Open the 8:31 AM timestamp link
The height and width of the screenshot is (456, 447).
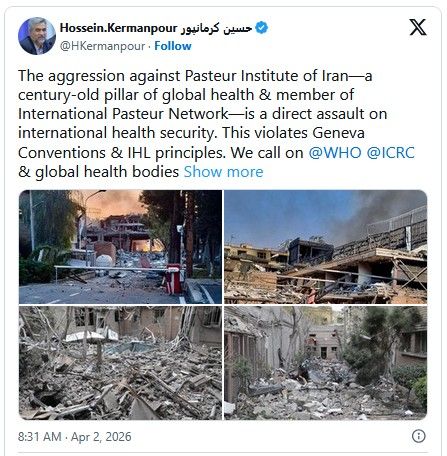[x=40, y=437]
